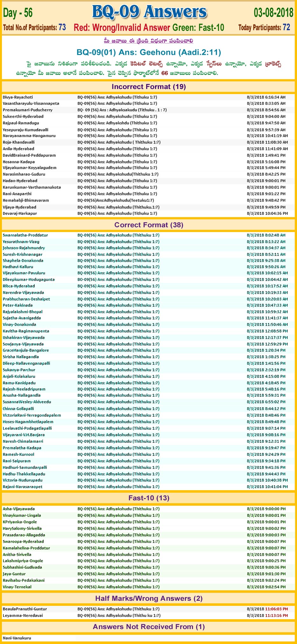Click the name Sirisha Nallagandla
Screen dimensions: 297x644
click(x=21, y=357)
